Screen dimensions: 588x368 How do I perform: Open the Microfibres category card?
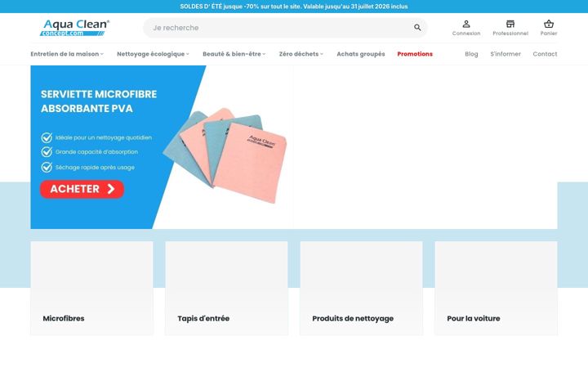(91, 288)
